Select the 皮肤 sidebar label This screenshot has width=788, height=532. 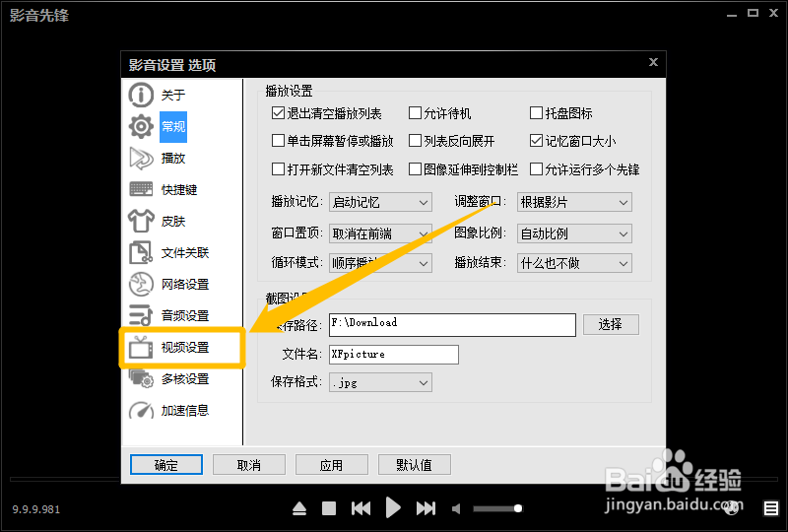[173, 222]
